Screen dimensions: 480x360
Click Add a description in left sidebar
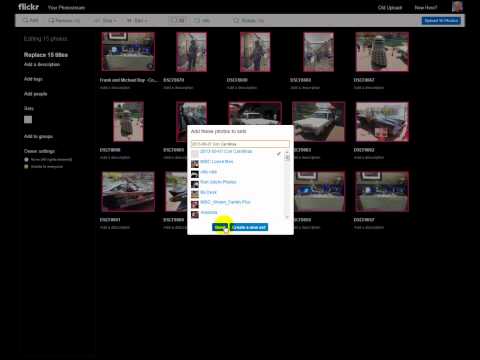(42, 64)
